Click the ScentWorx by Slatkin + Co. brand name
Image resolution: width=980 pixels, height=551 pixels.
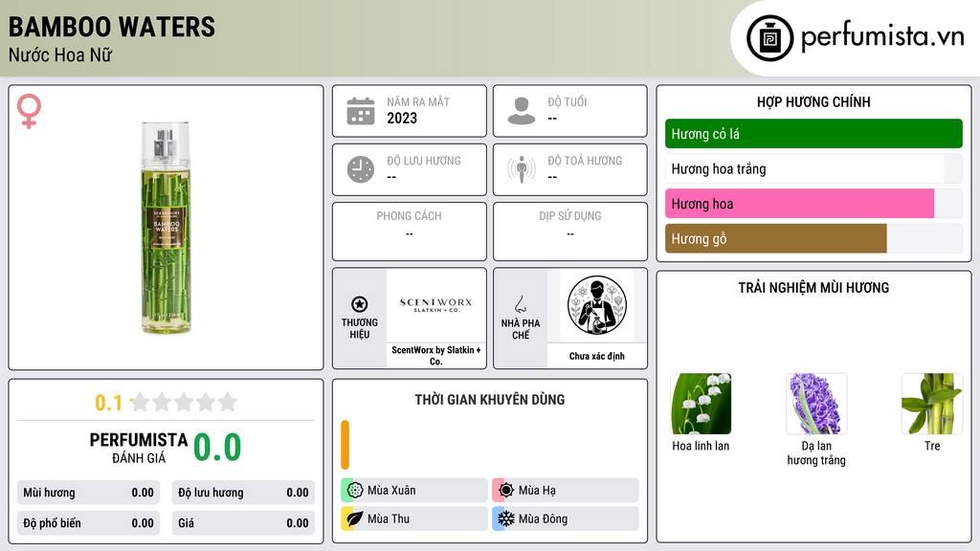(x=436, y=356)
